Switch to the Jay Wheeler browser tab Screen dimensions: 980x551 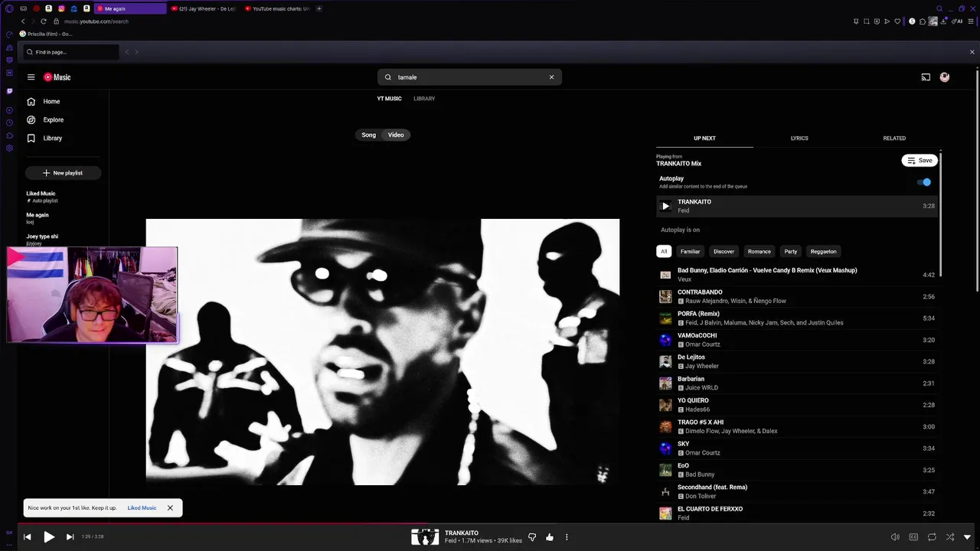tap(203, 8)
